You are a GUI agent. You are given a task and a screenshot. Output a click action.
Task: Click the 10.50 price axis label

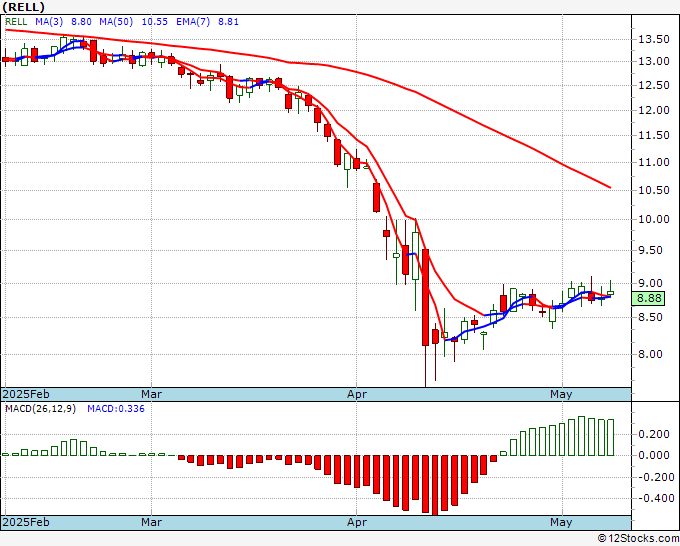click(654, 190)
